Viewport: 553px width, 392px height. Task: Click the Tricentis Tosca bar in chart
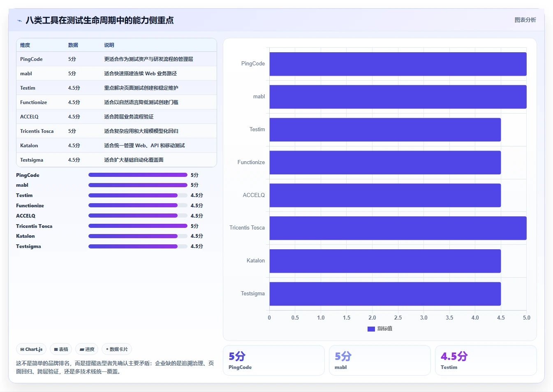(x=398, y=228)
